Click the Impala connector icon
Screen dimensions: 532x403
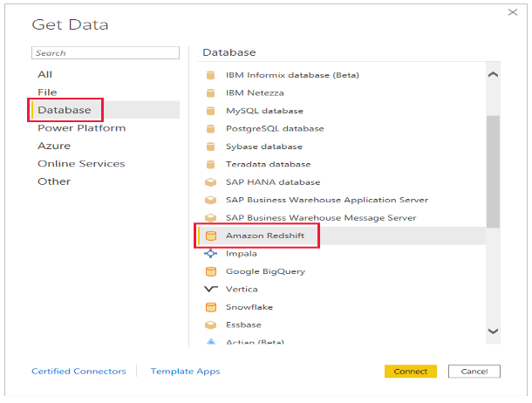209,254
